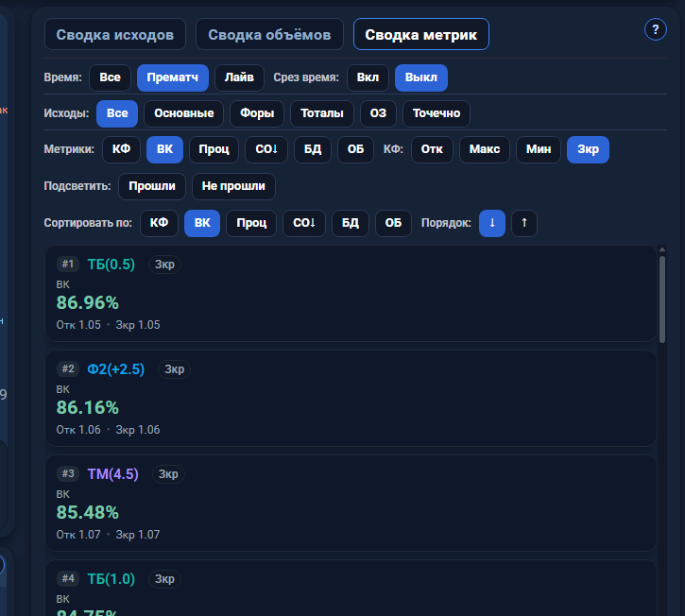Set sort order to descending arrow
The width and height of the screenshot is (685, 616).
tap(492, 223)
